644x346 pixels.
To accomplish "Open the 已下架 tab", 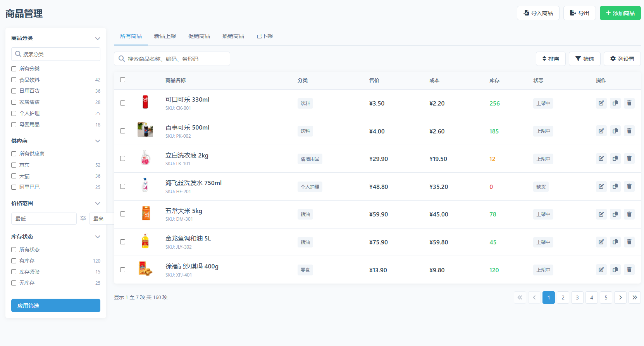I will tap(265, 36).
